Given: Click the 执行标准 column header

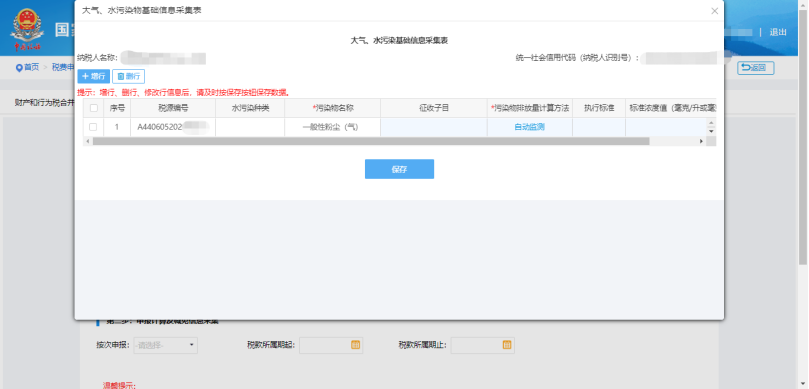Looking at the screenshot, I should point(598,108).
